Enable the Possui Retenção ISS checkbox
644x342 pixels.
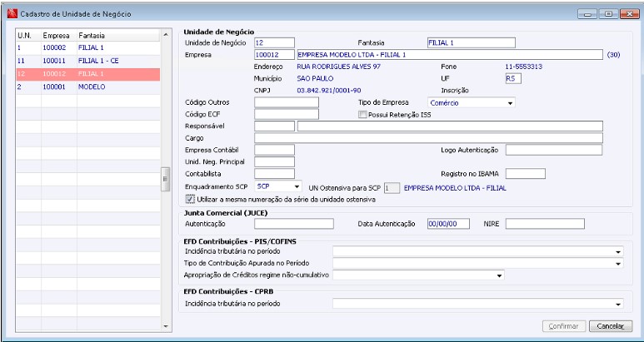coord(362,115)
